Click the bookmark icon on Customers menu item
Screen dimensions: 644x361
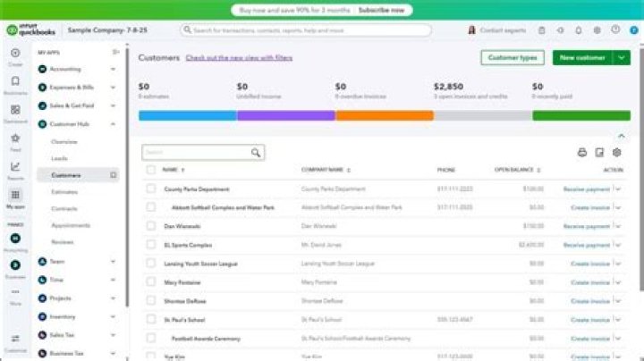114,175
